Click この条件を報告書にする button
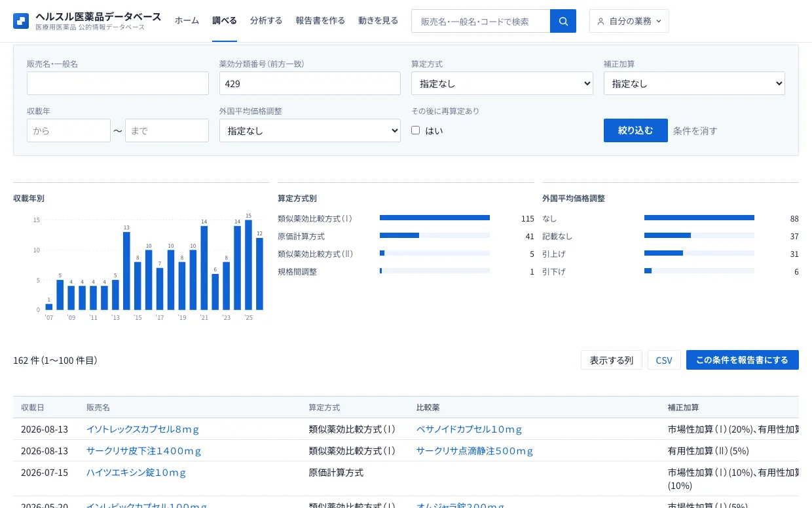Image resolution: width=812 pixels, height=508 pixels. [x=743, y=360]
